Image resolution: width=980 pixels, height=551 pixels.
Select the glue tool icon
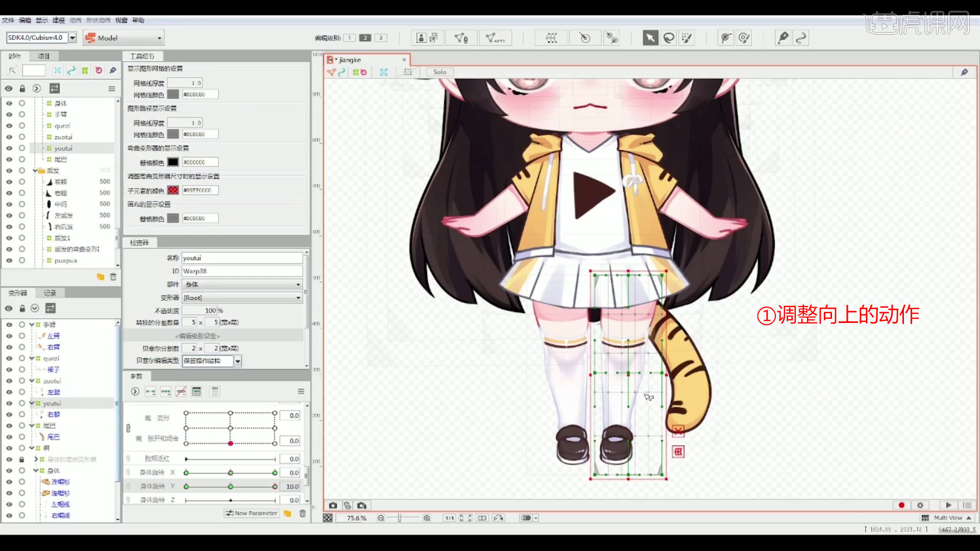pyautogui.click(x=726, y=38)
